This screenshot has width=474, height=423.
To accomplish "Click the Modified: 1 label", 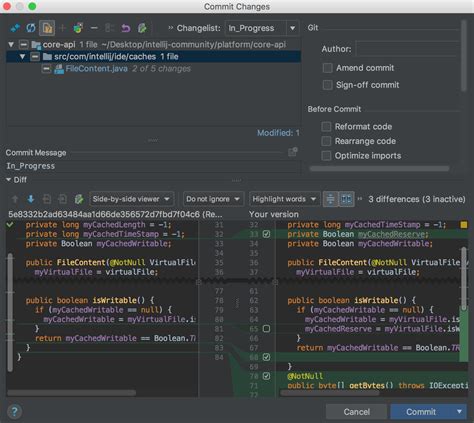I will (x=278, y=133).
